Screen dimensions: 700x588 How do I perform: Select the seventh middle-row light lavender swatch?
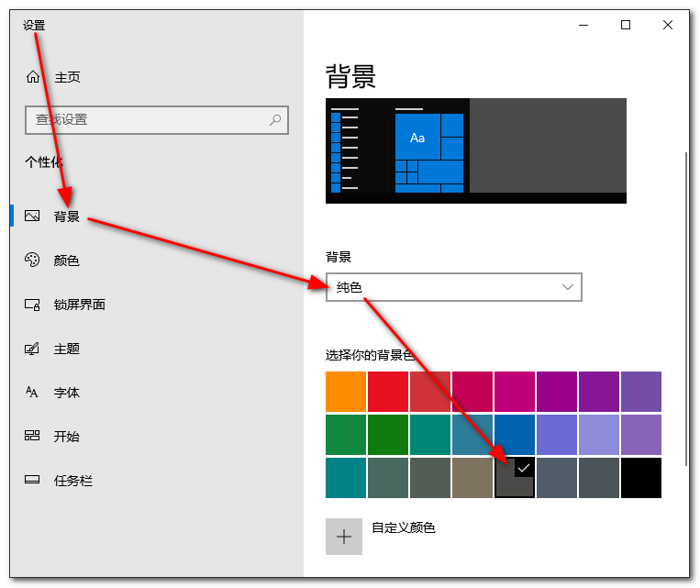pos(599,435)
